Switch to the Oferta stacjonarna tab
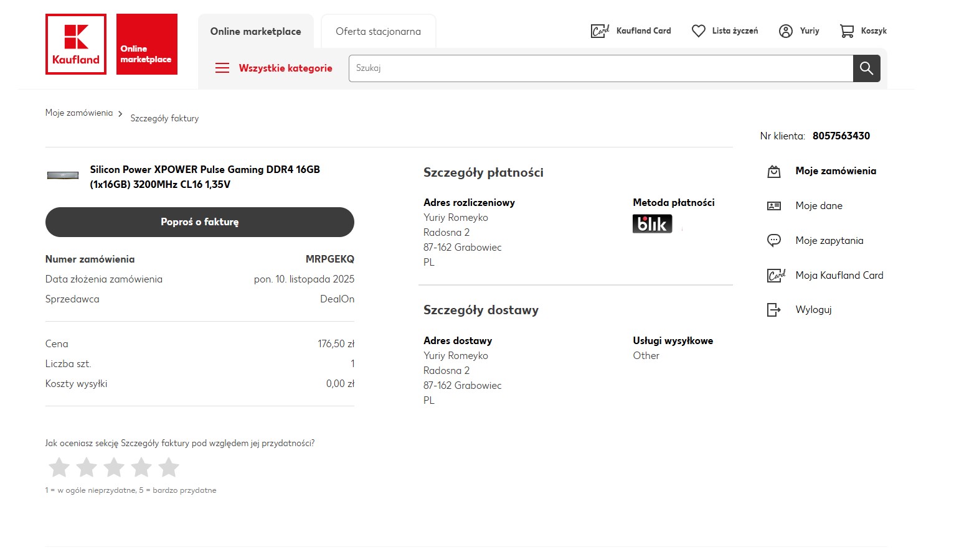The image size is (954, 560). tap(378, 32)
